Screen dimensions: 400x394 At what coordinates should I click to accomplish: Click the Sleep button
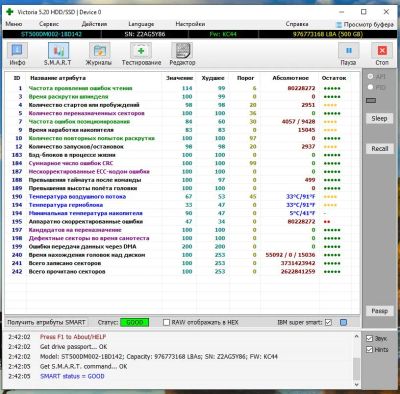[x=379, y=118]
